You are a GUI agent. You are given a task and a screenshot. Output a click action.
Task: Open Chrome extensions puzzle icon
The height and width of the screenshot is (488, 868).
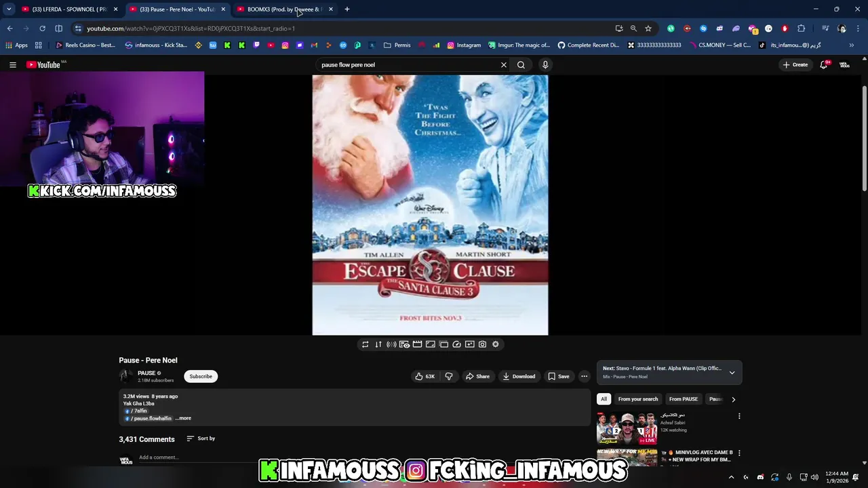[801, 28]
